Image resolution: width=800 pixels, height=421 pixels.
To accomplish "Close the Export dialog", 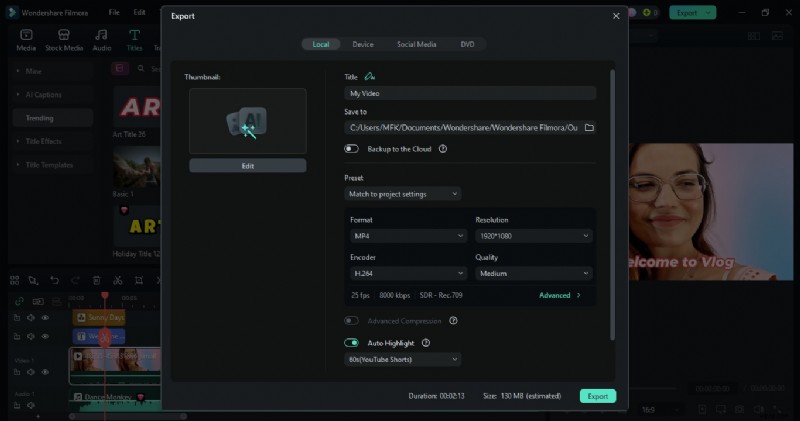I will pyautogui.click(x=616, y=16).
